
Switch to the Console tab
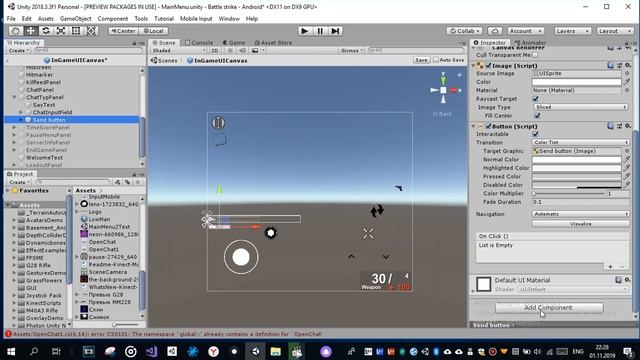point(199,43)
